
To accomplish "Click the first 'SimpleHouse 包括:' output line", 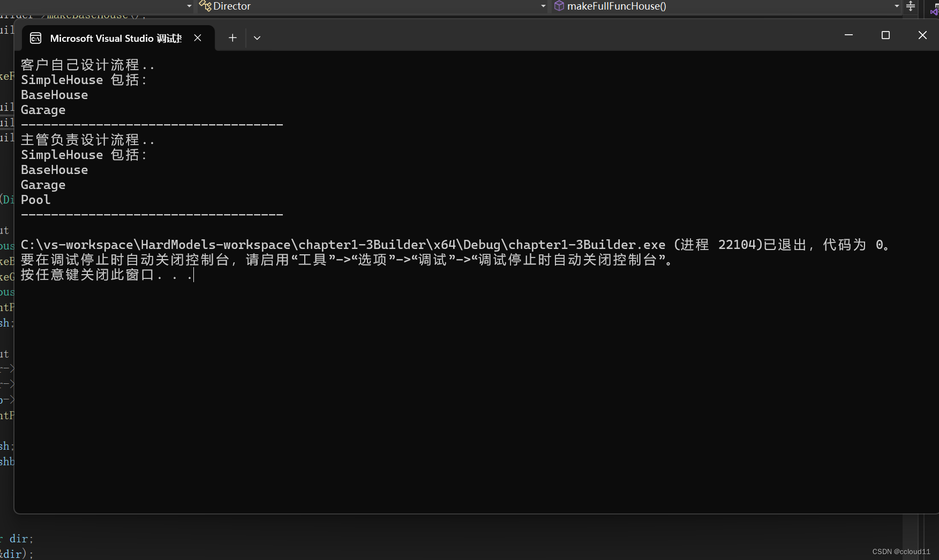I will pos(84,80).
